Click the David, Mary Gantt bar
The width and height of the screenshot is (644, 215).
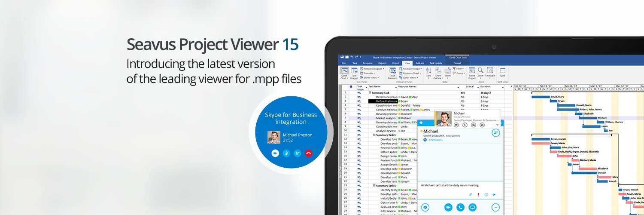coord(541,97)
